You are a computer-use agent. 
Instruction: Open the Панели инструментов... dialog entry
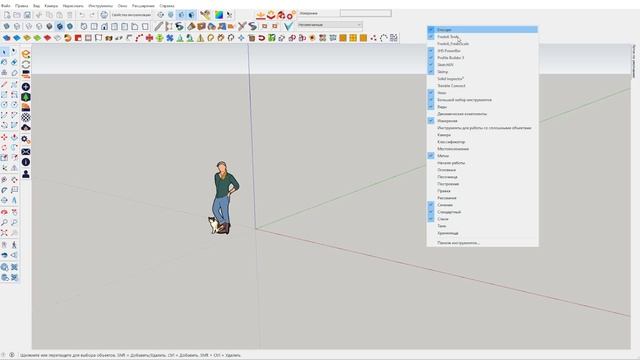pyautogui.click(x=482, y=242)
